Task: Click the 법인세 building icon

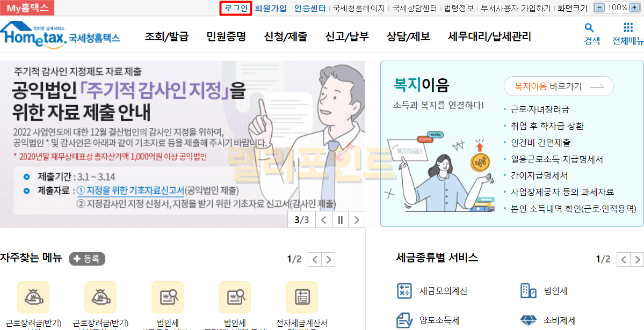Action: pyautogui.click(x=528, y=291)
